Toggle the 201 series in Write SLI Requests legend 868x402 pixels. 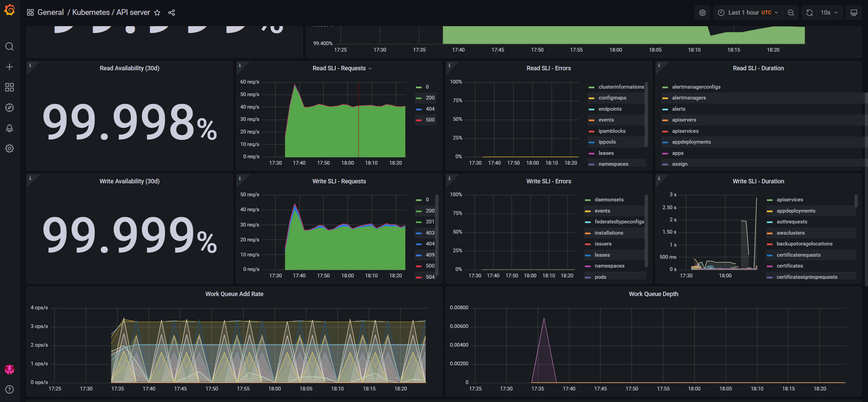pyautogui.click(x=430, y=222)
